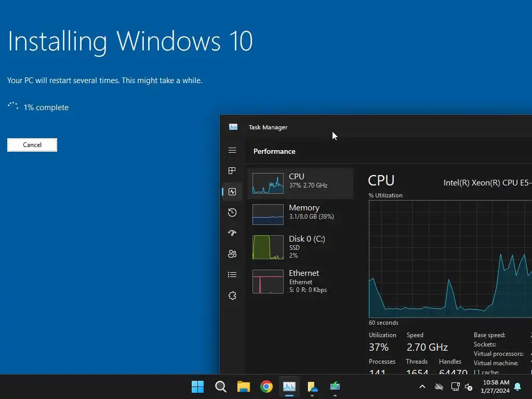Select Disk 0 (C:) in performance list

click(x=300, y=247)
